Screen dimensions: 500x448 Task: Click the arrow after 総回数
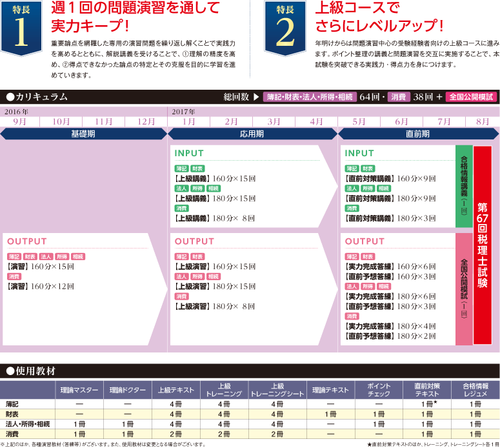257,97
